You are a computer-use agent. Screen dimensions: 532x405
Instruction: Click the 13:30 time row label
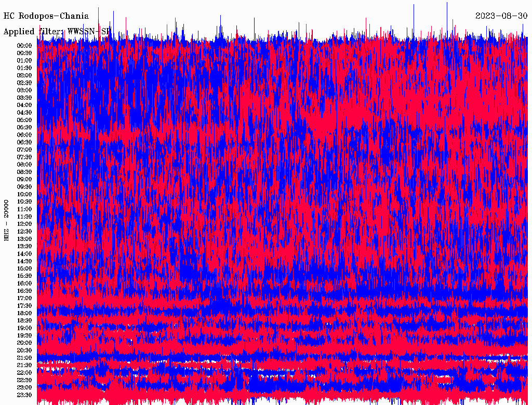pyautogui.click(x=24, y=247)
